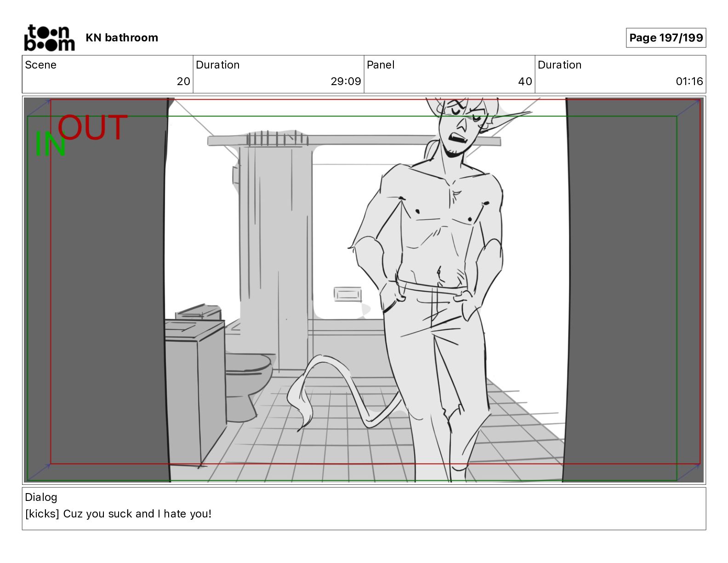Image resolution: width=728 pixels, height=563 pixels.
Task: Click the storyboard panel drawing thumbnail
Action: point(364,290)
